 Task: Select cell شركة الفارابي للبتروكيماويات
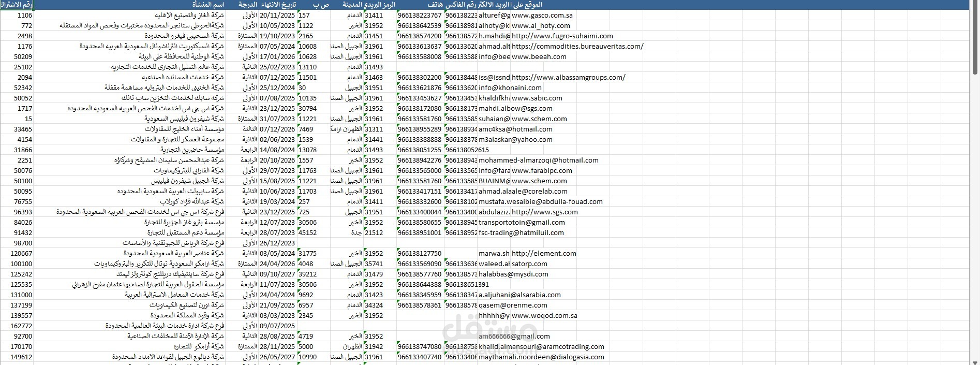(129, 170)
